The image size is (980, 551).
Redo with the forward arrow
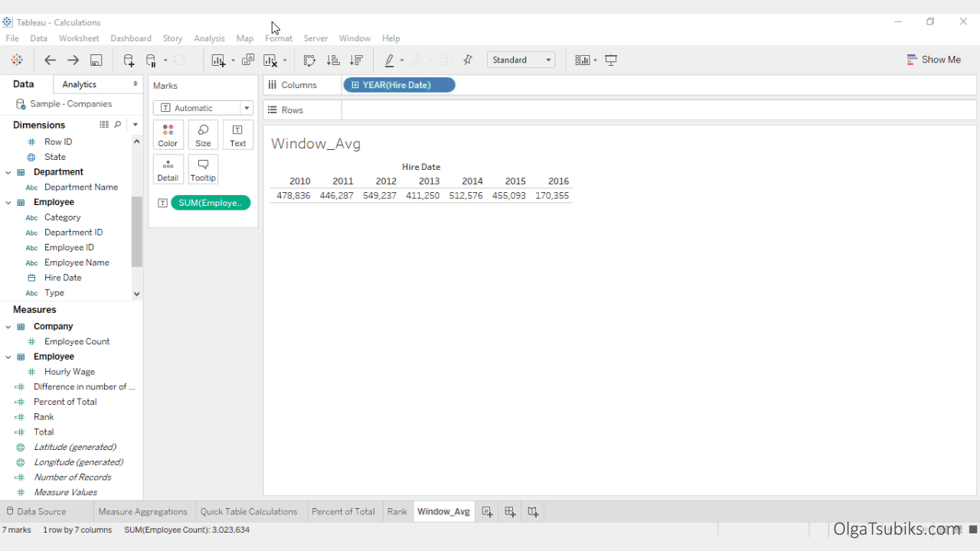click(73, 60)
